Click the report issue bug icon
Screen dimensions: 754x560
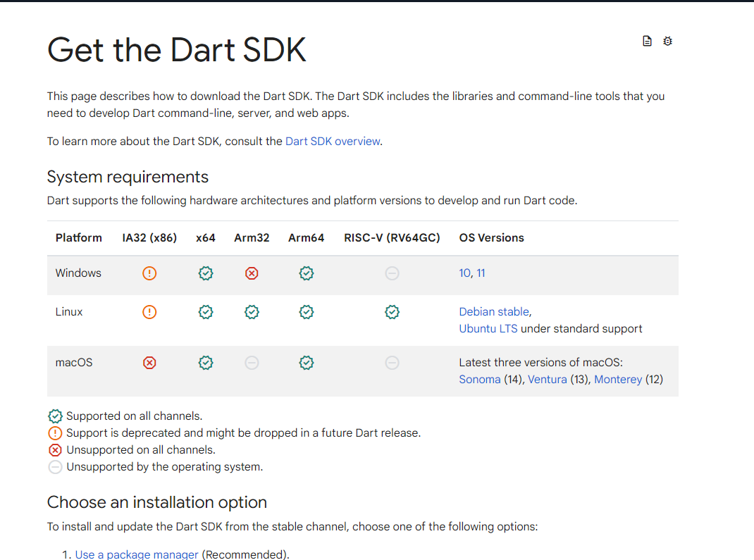pos(667,42)
